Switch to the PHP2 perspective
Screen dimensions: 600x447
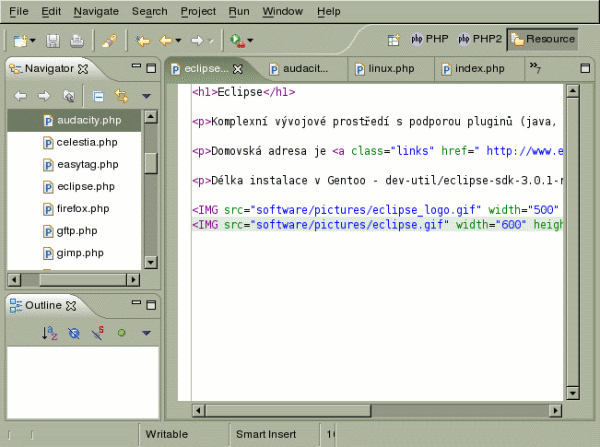tap(479, 39)
